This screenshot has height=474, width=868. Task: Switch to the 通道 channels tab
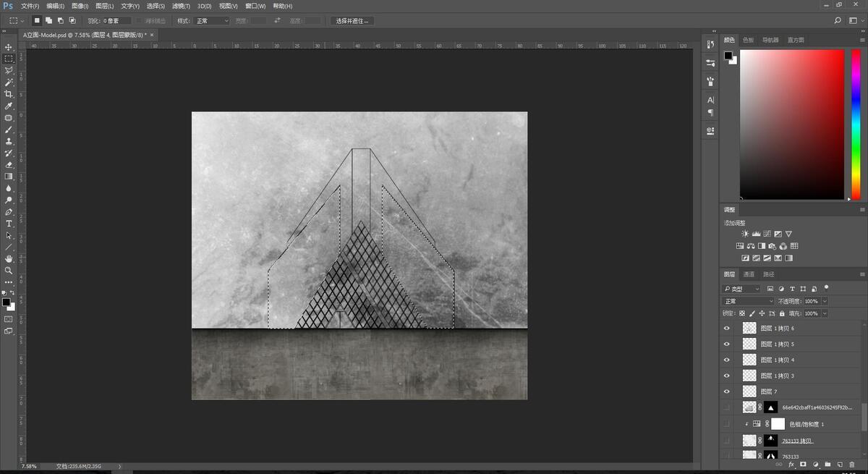coord(749,274)
